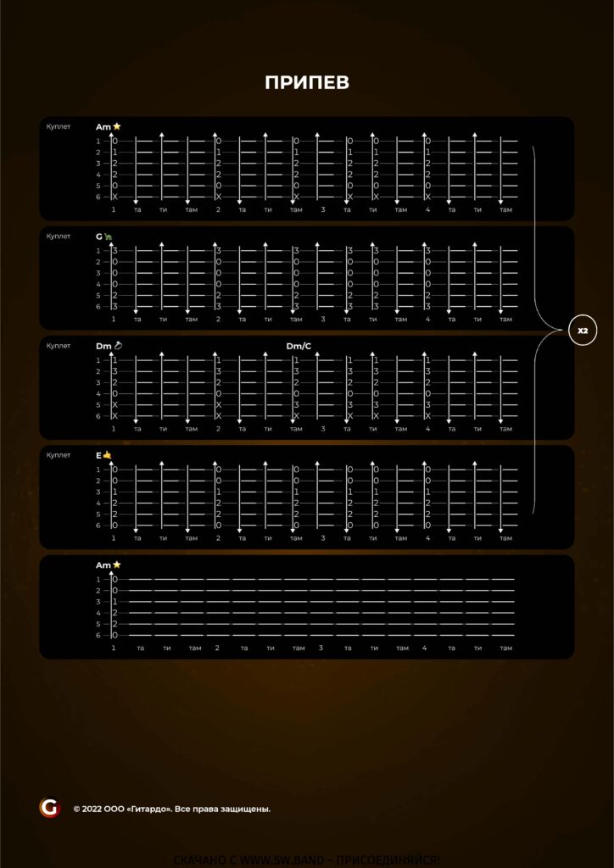Click the Куплет label in the E chord row
This screenshot has height=868, width=614.
[59, 454]
